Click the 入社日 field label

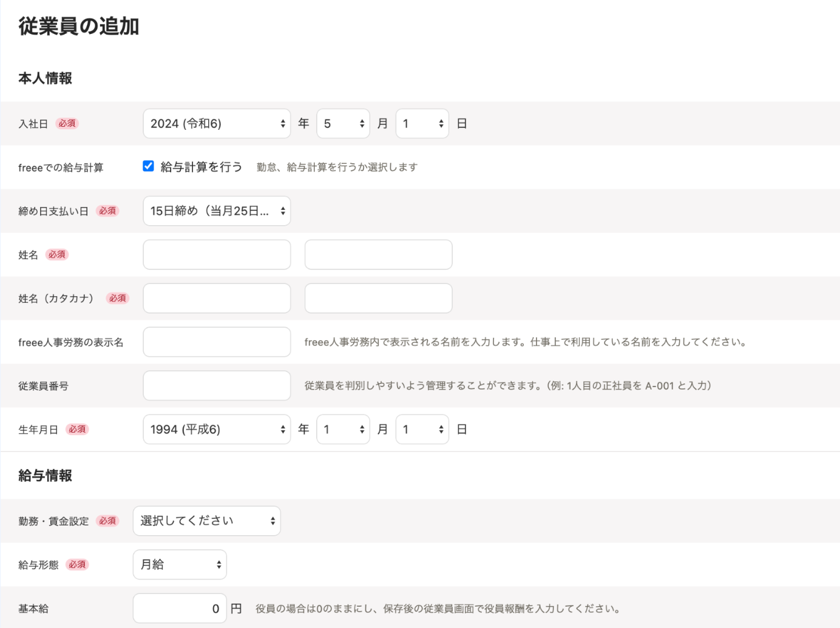pyautogui.click(x=33, y=124)
